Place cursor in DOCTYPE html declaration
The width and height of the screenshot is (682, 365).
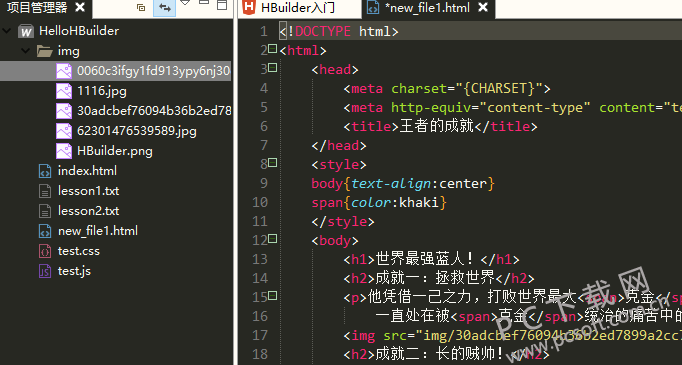(x=339, y=32)
